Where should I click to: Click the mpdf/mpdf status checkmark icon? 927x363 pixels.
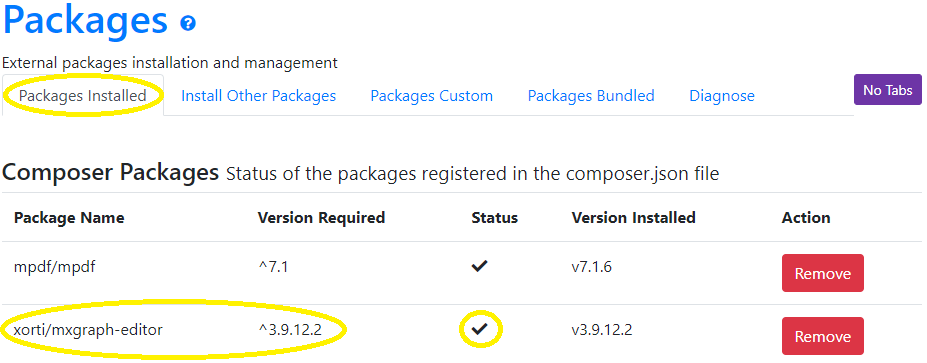(x=479, y=267)
